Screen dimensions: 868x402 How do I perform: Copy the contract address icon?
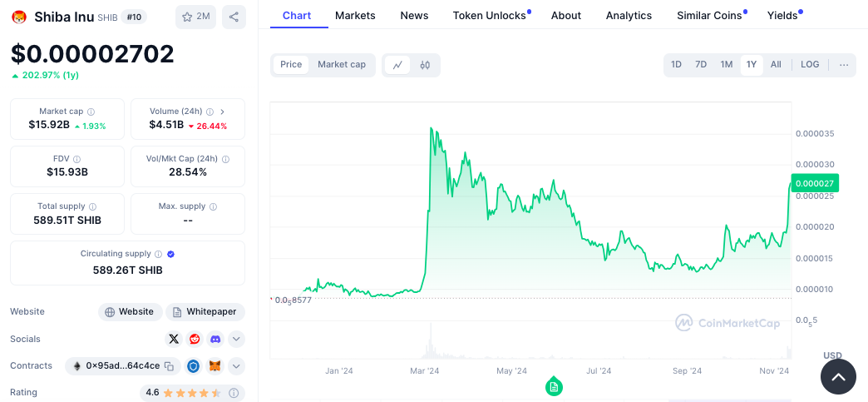(x=170, y=366)
